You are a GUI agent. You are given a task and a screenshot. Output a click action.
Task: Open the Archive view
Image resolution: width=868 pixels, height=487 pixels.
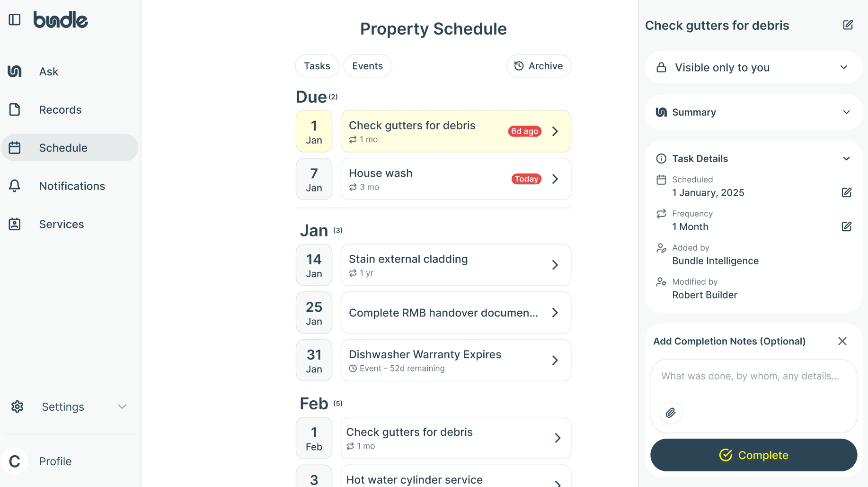tap(539, 66)
